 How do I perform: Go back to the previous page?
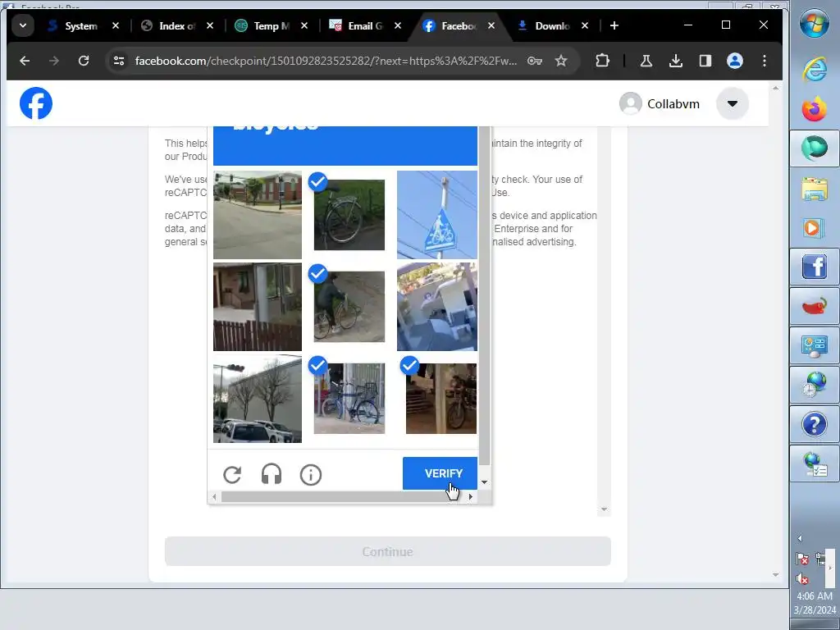coord(25,61)
